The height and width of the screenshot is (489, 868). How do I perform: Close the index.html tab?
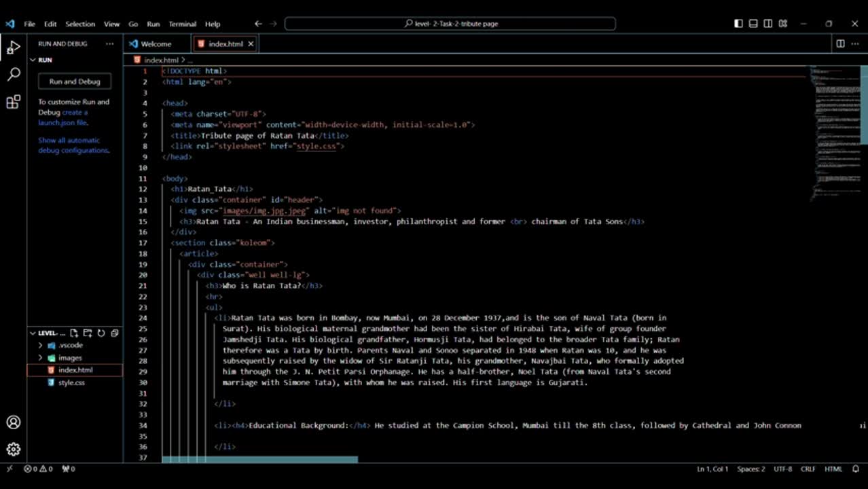click(251, 43)
